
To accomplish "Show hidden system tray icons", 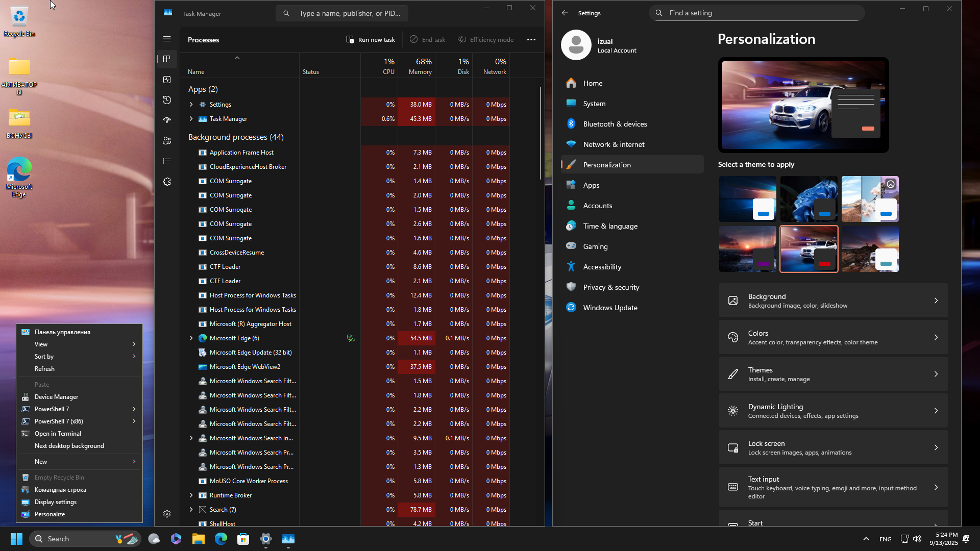I will (866, 539).
